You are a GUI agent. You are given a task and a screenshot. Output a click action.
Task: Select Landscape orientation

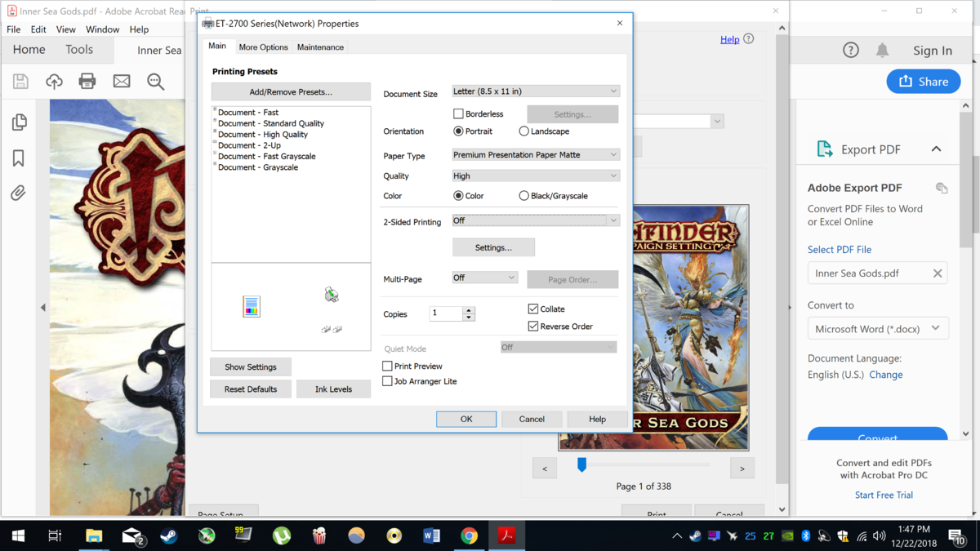pos(524,131)
